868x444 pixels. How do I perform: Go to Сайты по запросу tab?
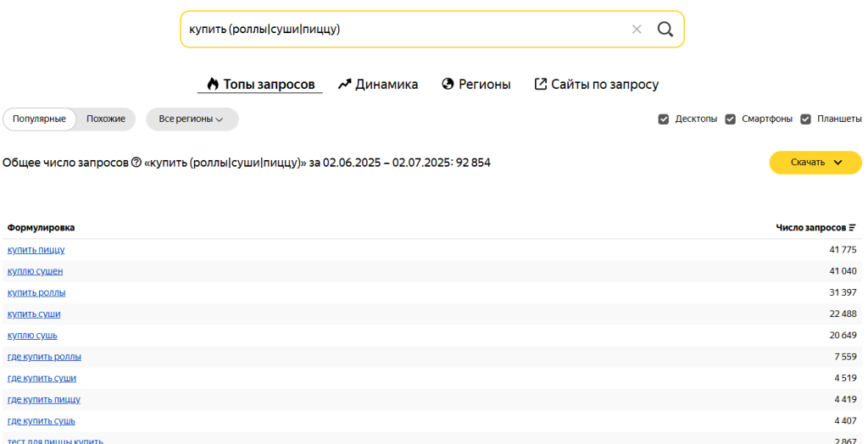click(596, 85)
